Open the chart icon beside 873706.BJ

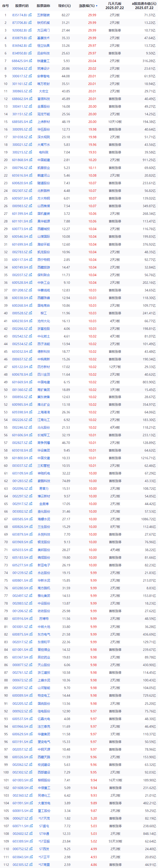point(30,23)
